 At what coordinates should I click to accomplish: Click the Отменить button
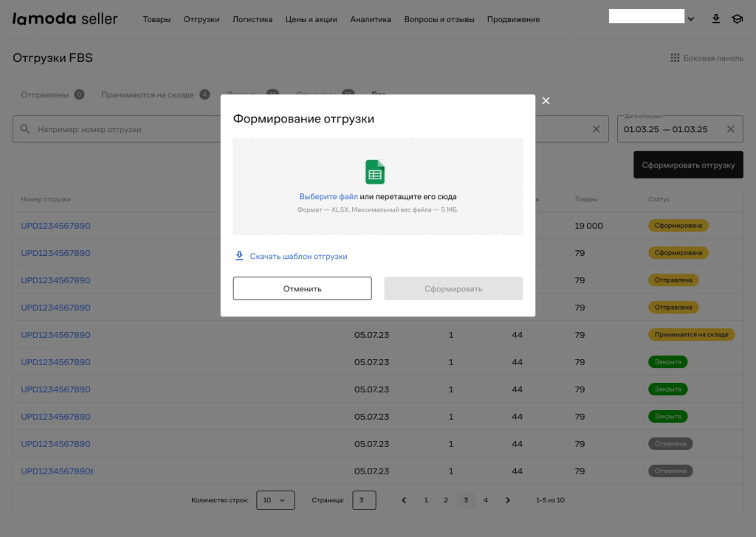302,288
